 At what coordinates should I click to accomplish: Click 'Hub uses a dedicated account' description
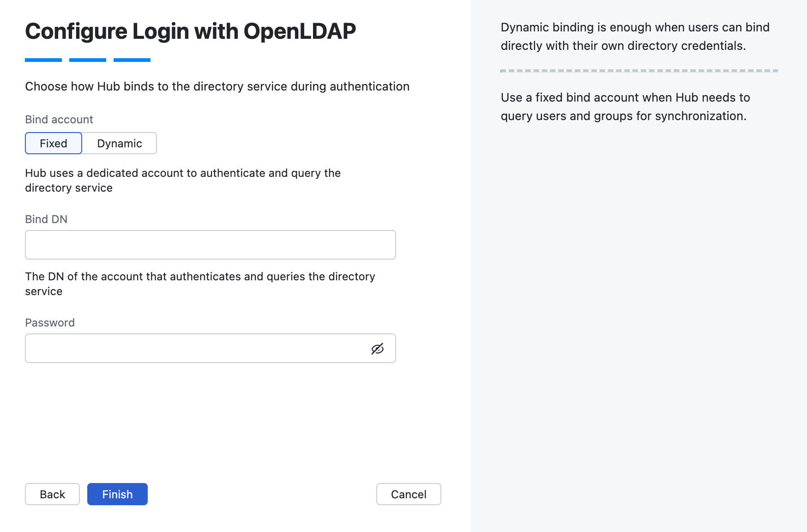pos(183,181)
